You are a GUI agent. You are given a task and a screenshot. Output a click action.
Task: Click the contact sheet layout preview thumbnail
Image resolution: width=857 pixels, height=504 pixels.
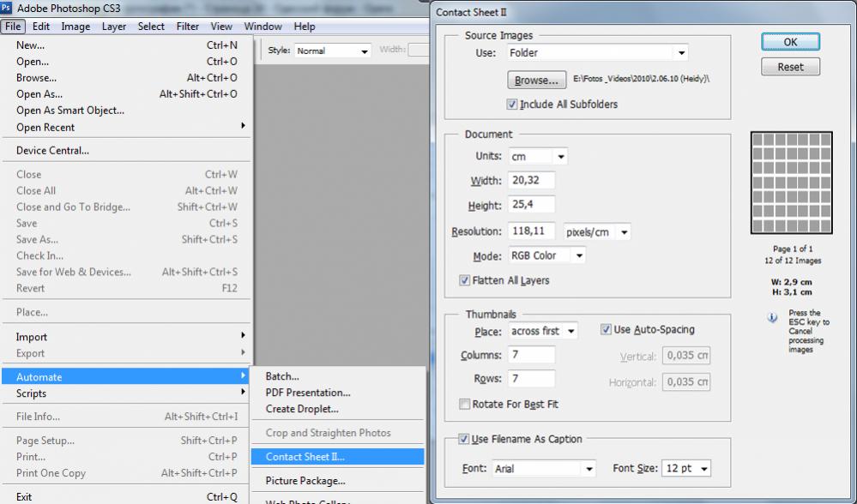point(792,183)
